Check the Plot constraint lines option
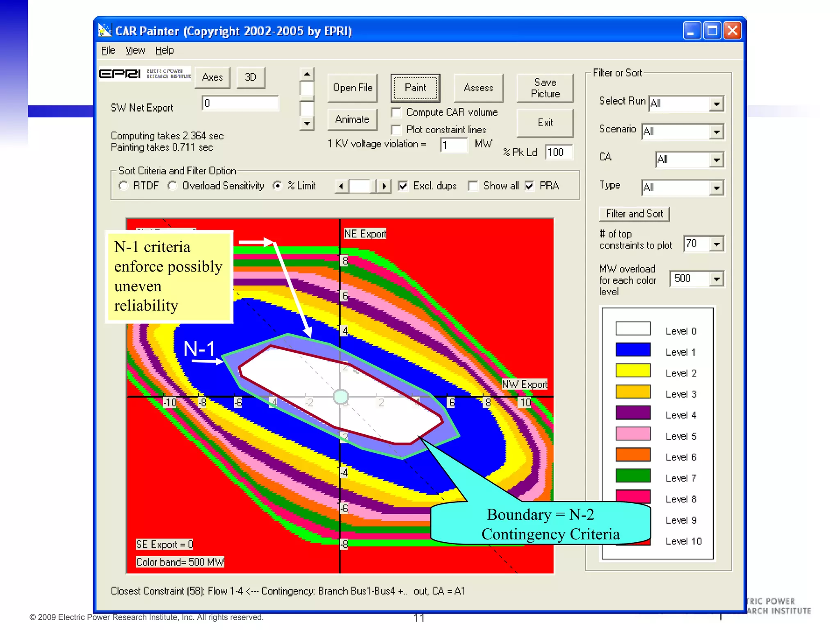Image resolution: width=840 pixels, height=630 pixels. pos(396,130)
